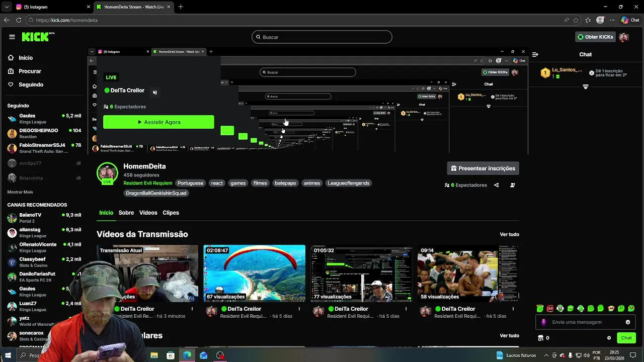Click the Assistir Agora button
Screen dimensions: 644x362
(x=158, y=122)
